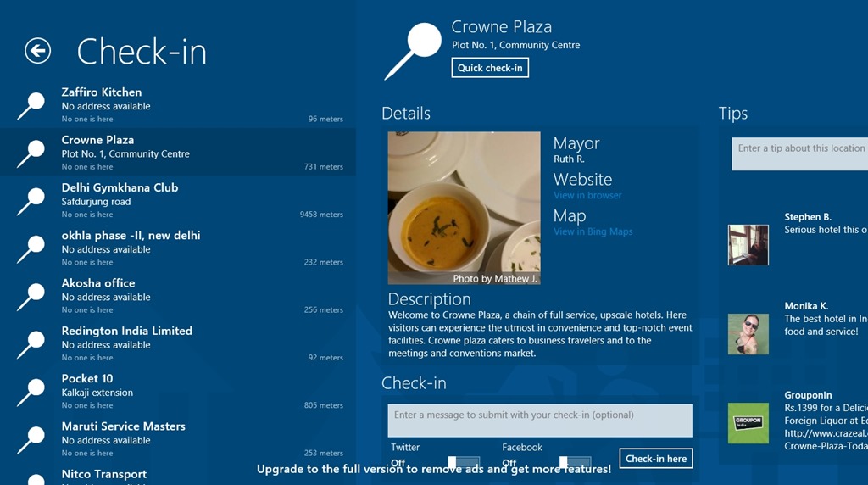
Task: Select the Maruti Service Masters pin icon
Action: coord(31,440)
